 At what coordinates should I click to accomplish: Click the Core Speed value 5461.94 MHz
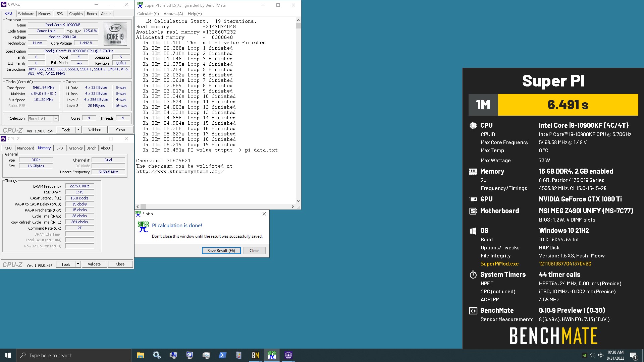point(44,87)
